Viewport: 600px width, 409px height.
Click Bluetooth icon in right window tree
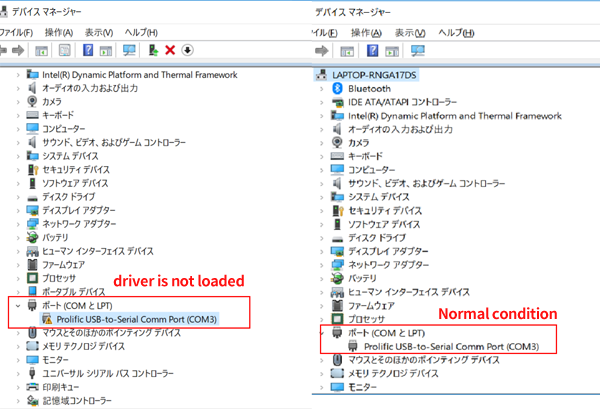(x=337, y=88)
